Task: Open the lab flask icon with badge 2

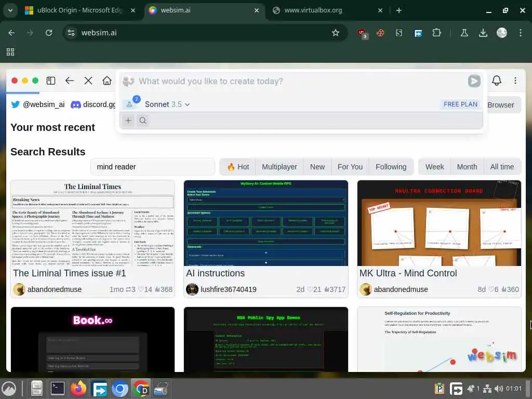Action: click(129, 104)
